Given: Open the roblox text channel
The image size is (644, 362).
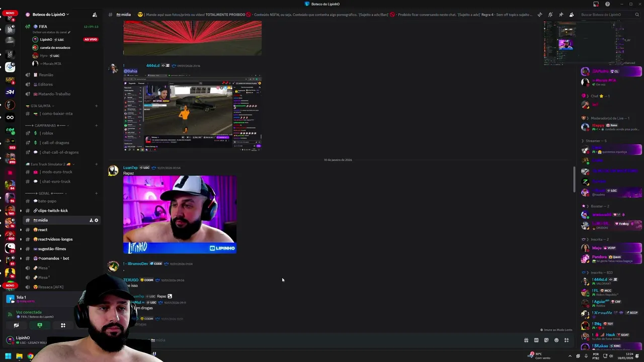Looking at the screenshot, I should pos(60,133).
